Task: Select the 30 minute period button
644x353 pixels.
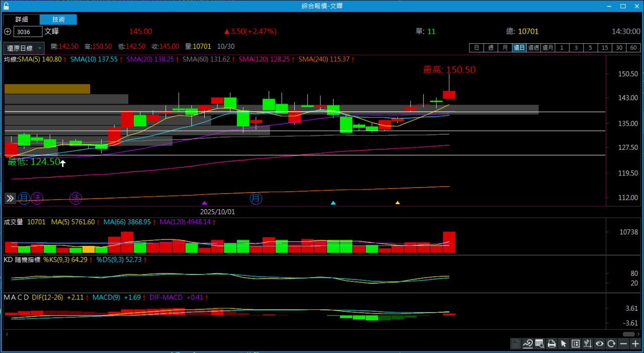Action: 619,48
